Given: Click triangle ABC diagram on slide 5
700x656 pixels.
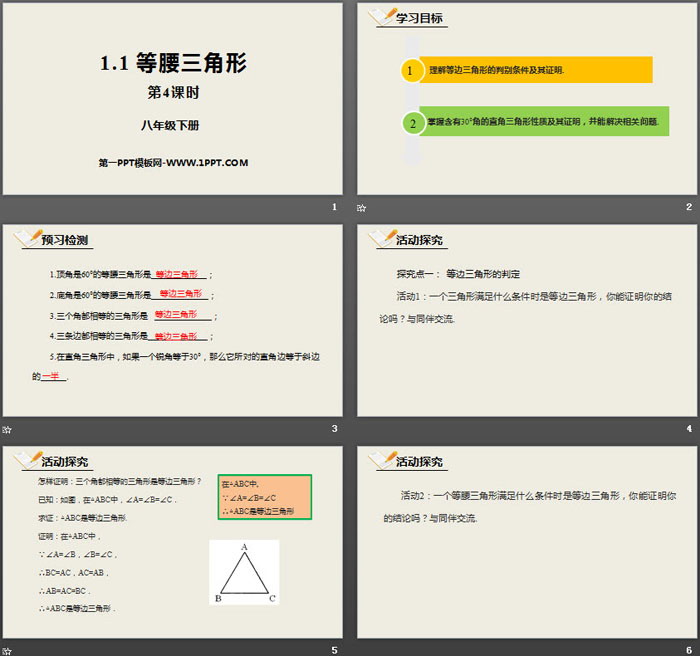Looking at the screenshot, I should point(244,572).
